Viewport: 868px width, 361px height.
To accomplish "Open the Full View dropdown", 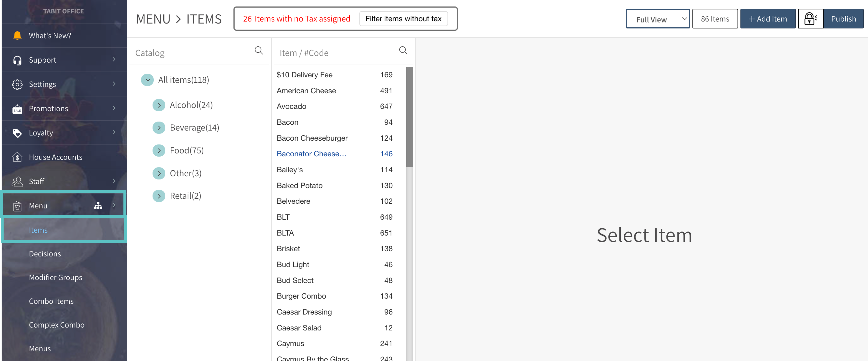I will tap(657, 19).
